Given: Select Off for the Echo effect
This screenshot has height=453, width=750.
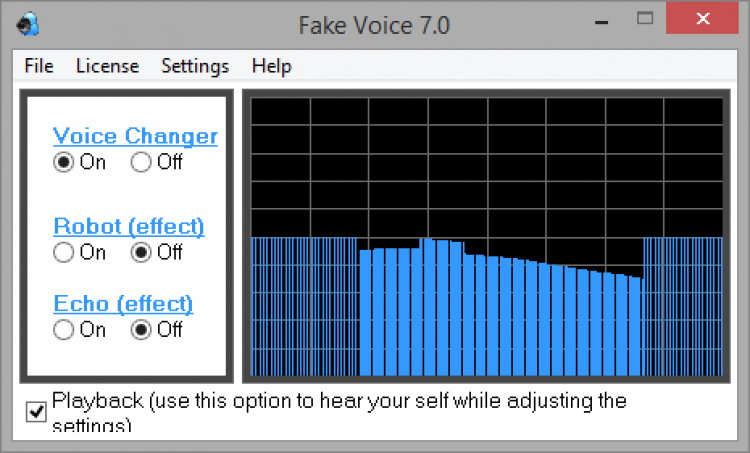Looking at the screenshot, I should pyautogui.click(x=141, y=328).
